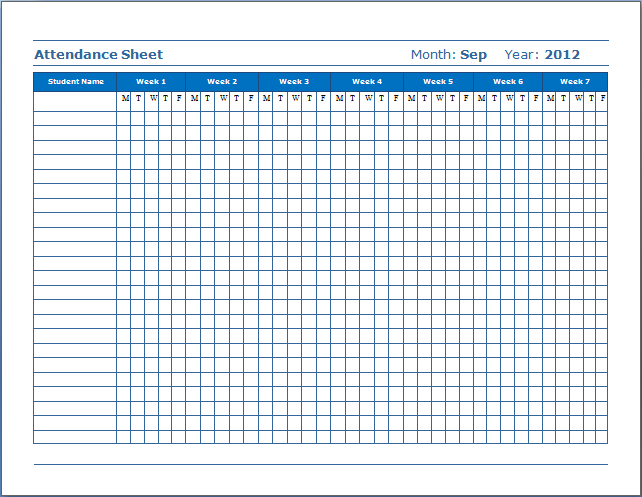Click the 'Week 4' column header
This screenshot has width=642, height=497.
pyautogui.click(x=367, y=81)
